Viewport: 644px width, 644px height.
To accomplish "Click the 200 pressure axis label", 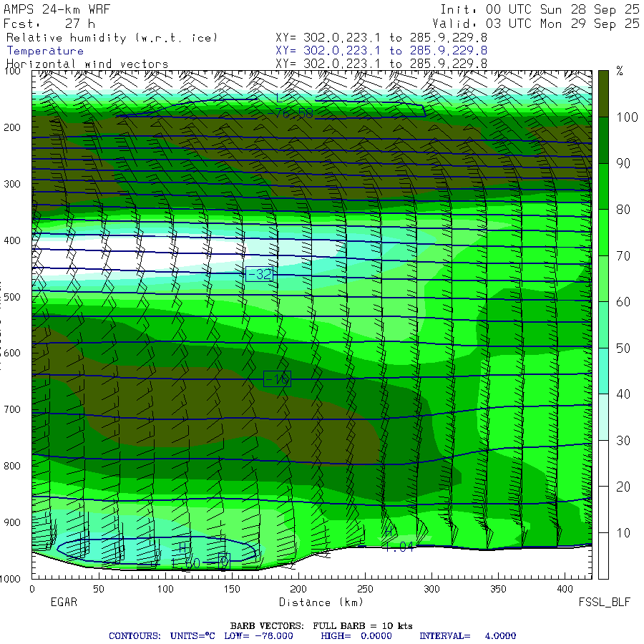I will point(12,128).
